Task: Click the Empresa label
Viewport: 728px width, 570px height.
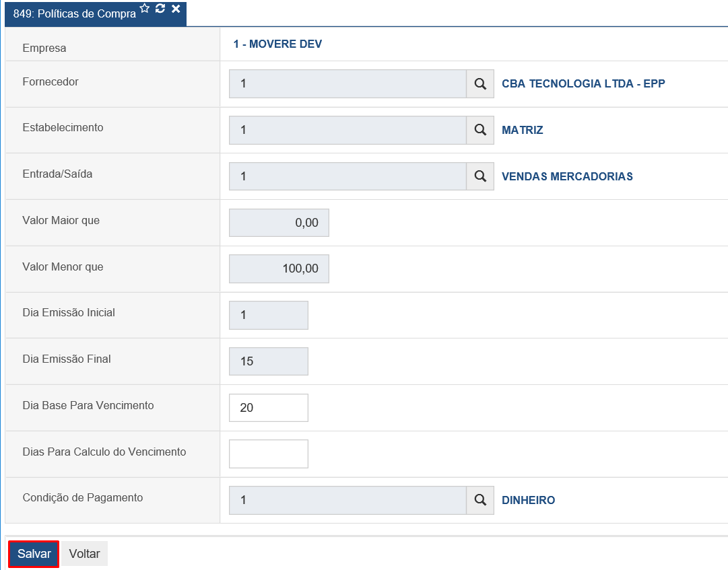Action: [44, 48]
